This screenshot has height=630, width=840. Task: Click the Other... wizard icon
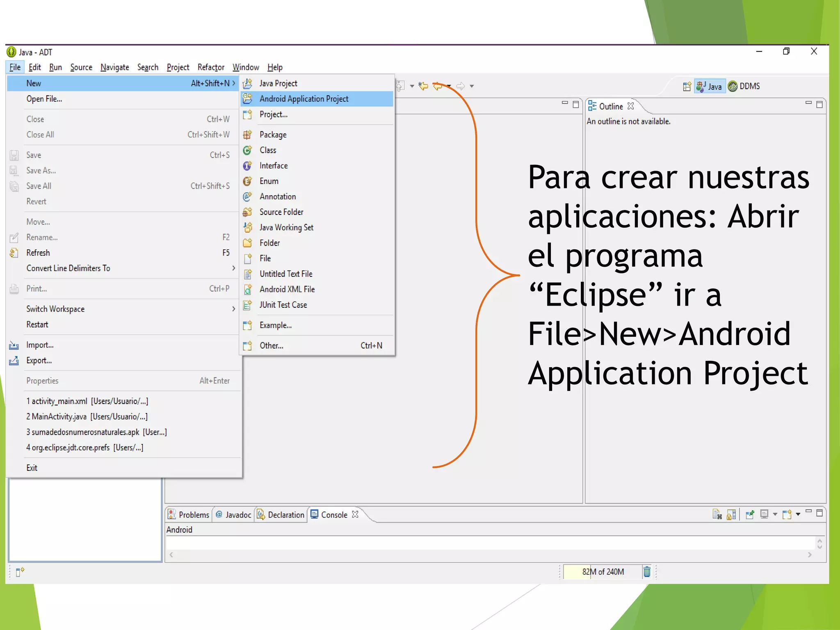pos(247,346)
